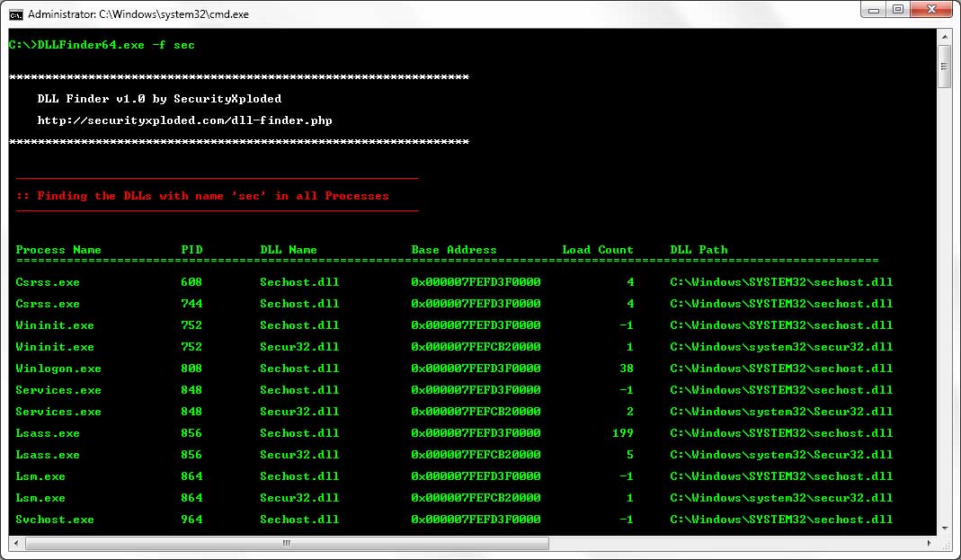The height and width of the screenshot is (560, 961).
Task: Click the DLL Path column header
Action: point(699,250)
